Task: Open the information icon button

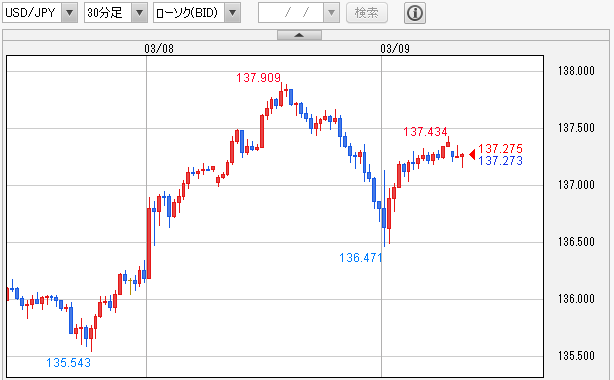Action: pyautogui.click(x=415, y=13)
